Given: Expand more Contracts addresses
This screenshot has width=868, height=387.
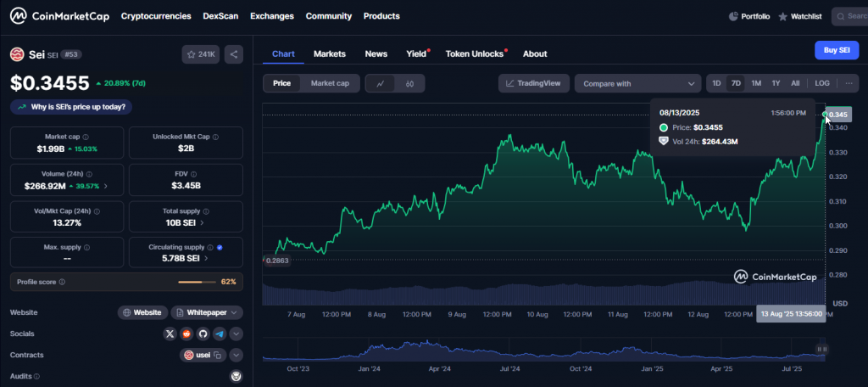Looking at the screenshot, I should 236,355.
